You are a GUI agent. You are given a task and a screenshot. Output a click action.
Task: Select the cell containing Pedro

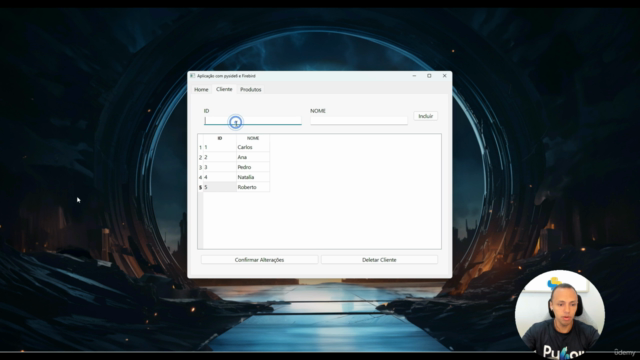tap(253, 167)
